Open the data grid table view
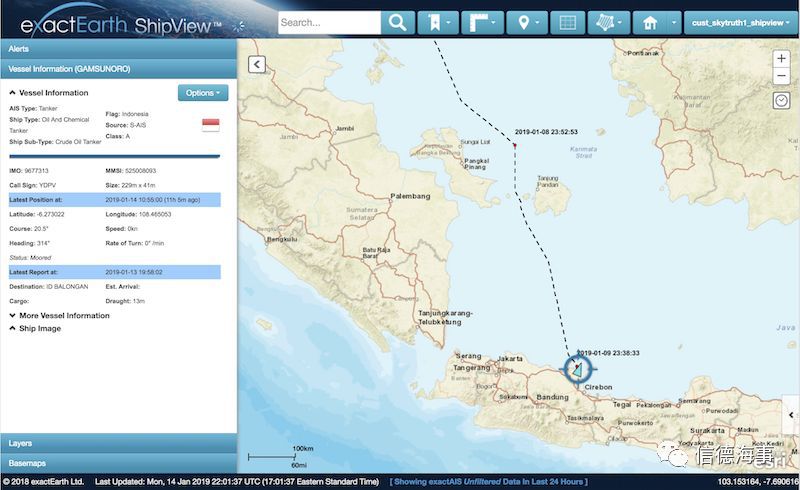 pyautogui.click(x=568, y=22)
